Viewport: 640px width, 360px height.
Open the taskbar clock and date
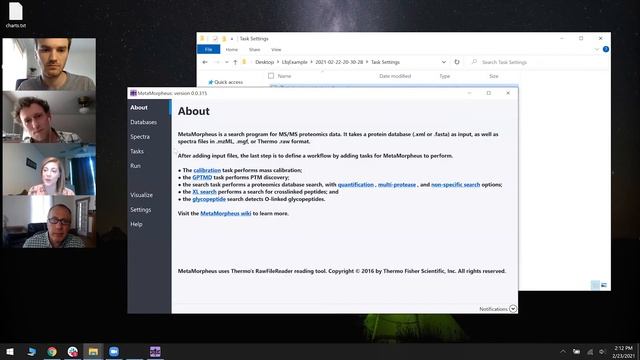(x=623, y=352)
